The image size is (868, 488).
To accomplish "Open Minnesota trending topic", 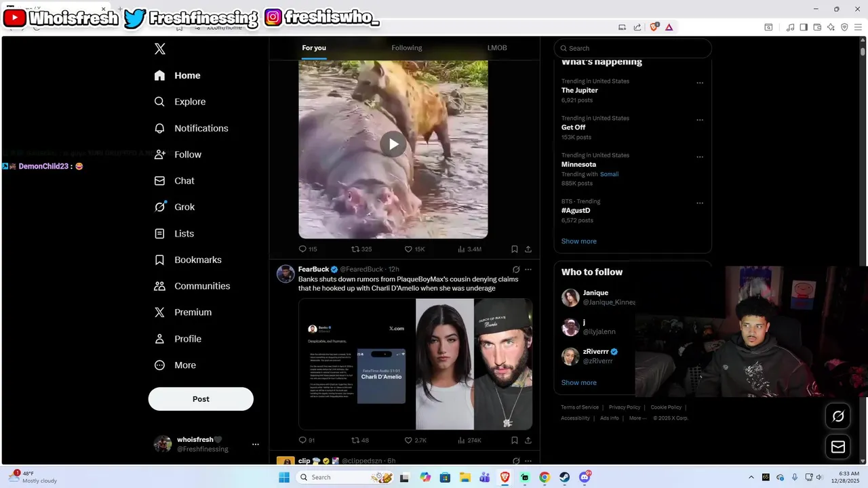I will pyautogui.click(x=579, y=165).
